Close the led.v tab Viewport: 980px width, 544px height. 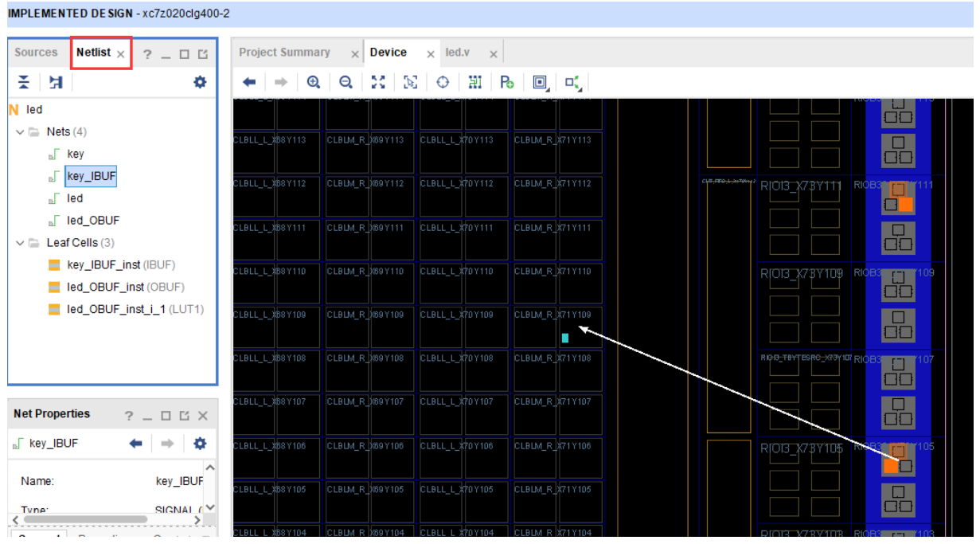[493, 54]
